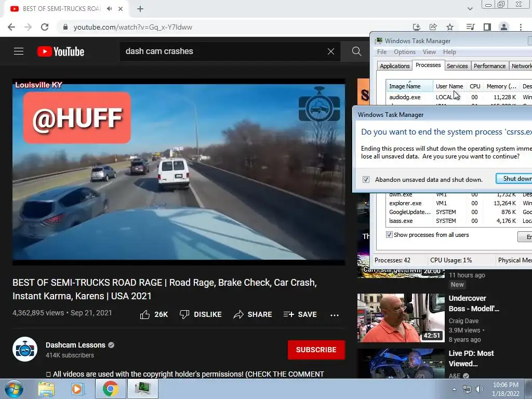The image size is (532, 399).
Task: Open the Options menu in Task Manager
Action: (404, 52)
